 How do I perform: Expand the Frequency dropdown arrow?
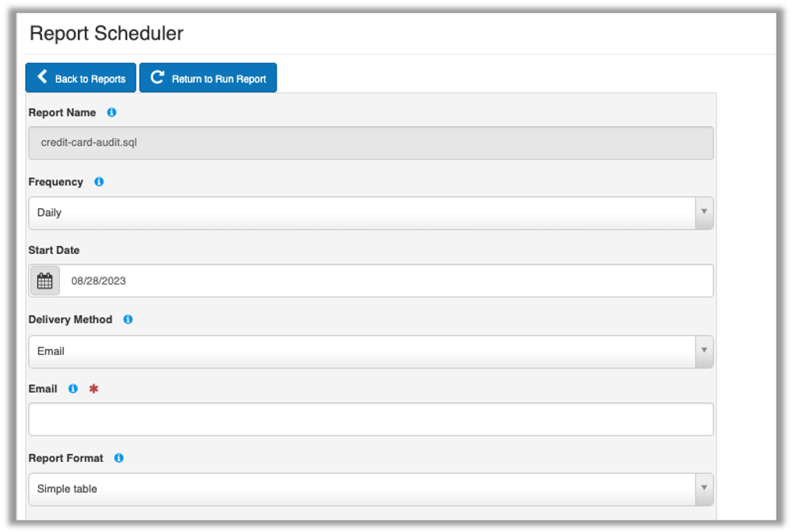[x=704, y=213]
